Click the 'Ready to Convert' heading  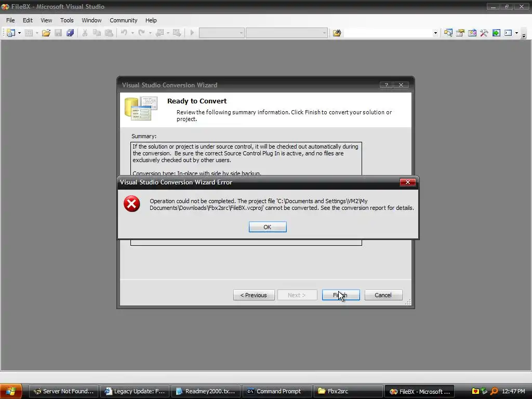pyautogui.click(x=197, y=101)
